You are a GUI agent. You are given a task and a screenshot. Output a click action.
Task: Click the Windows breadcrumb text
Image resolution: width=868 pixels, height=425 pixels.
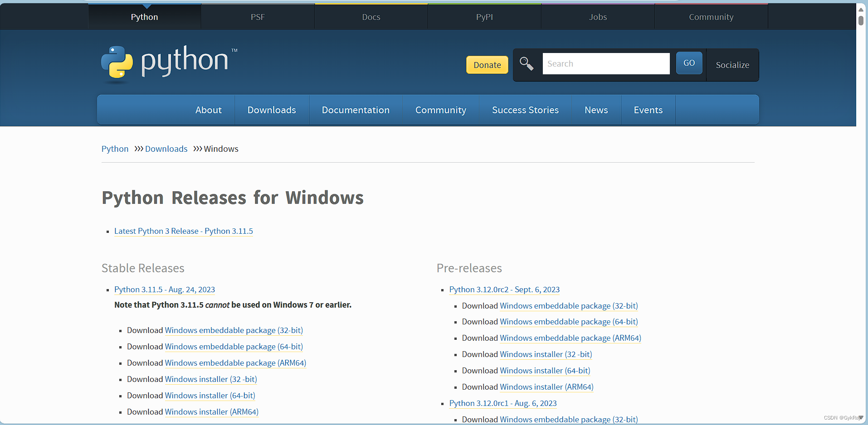221,149
